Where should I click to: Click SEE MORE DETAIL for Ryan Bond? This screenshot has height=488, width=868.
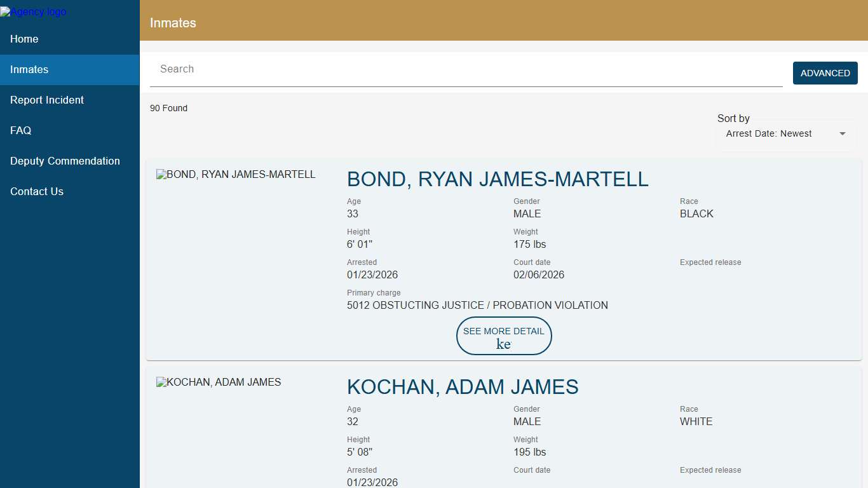(504, 336)
